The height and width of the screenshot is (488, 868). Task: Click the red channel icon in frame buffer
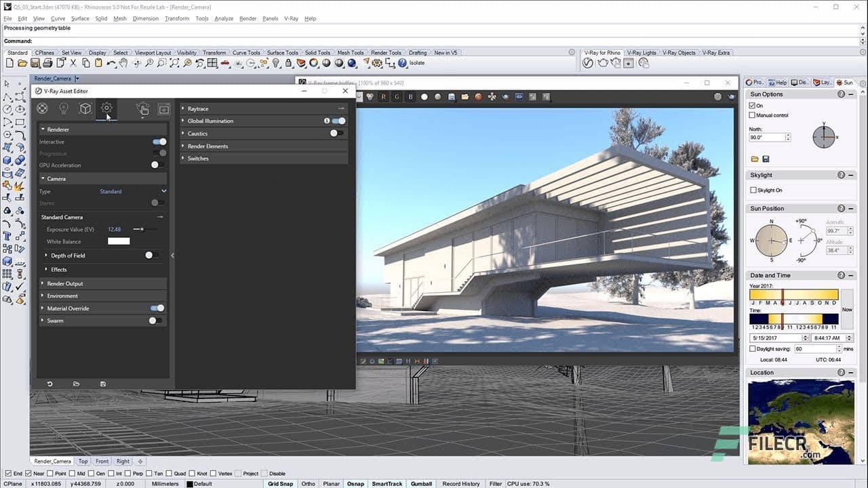point(383,97)
